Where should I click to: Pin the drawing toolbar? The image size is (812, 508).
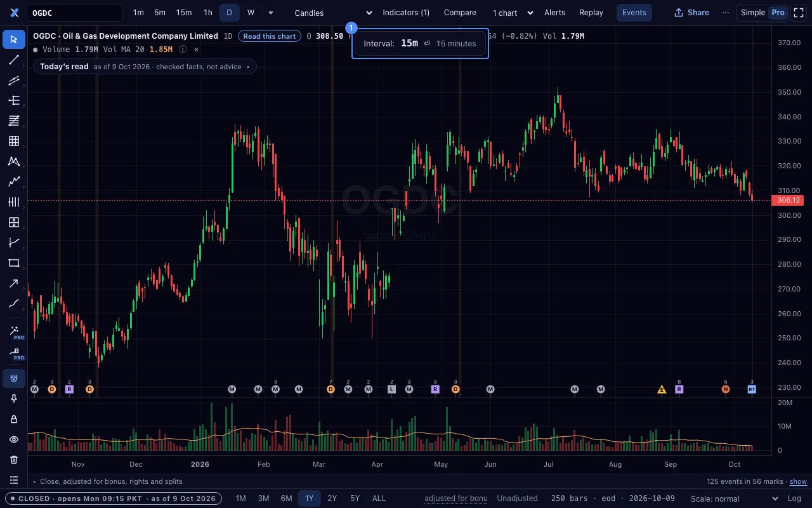pyautogui.click(x=14, y=399)
